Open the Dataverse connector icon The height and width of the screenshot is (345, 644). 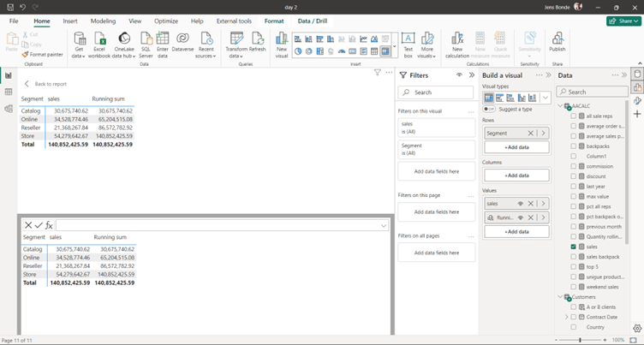click(182, 39)
